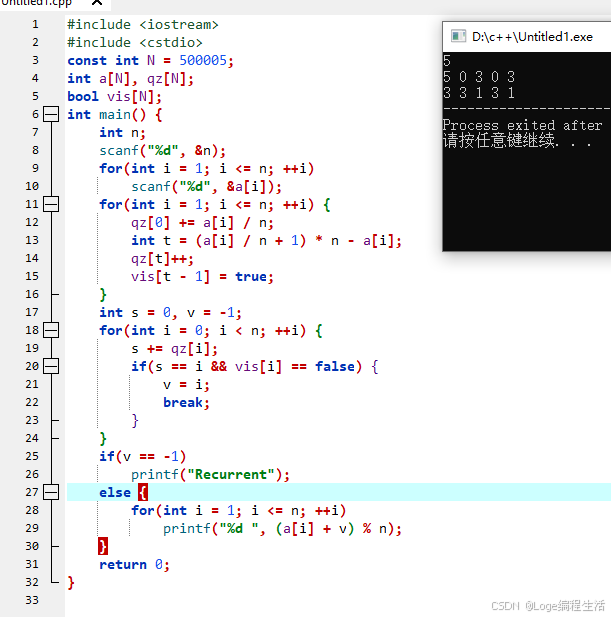Click line number 3 in the gutter

(x=35, y=60)
